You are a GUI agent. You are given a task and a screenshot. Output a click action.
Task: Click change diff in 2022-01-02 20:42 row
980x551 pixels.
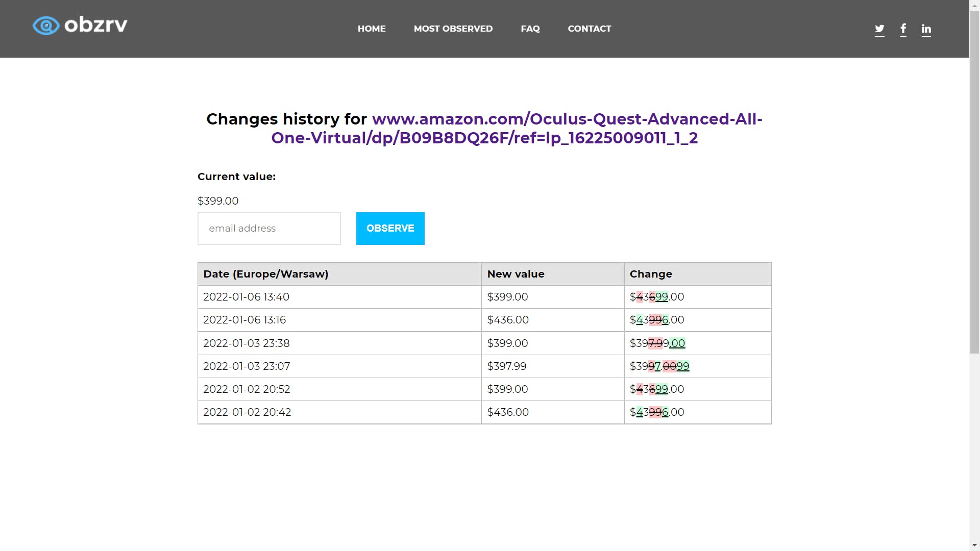657,412
